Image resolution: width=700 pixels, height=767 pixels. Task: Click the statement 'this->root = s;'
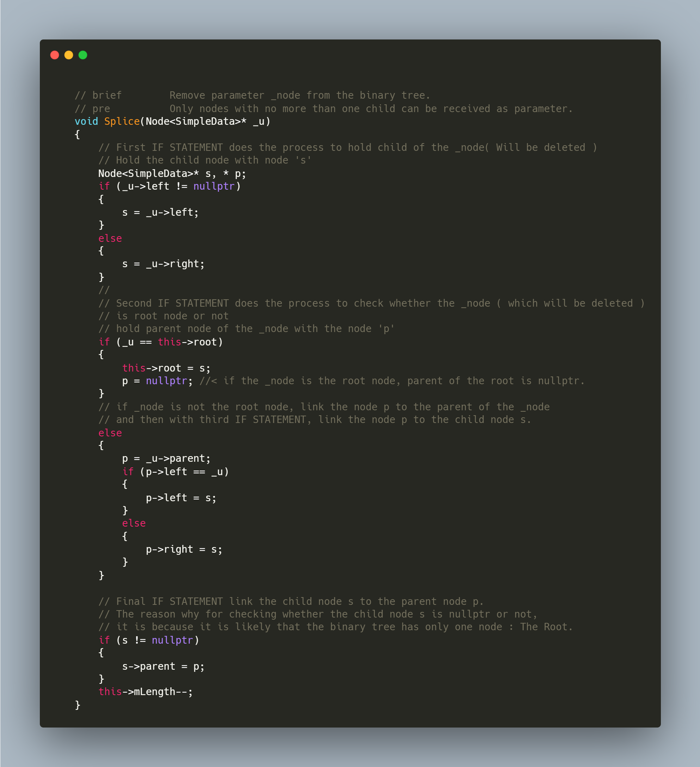pyautogui.click(x=166, y=368)
